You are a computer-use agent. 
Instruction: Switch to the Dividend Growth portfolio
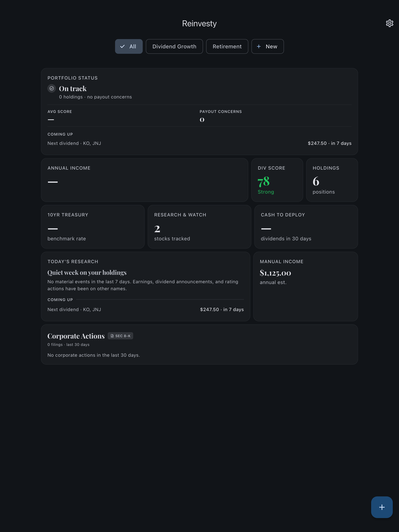pos(174,46)
